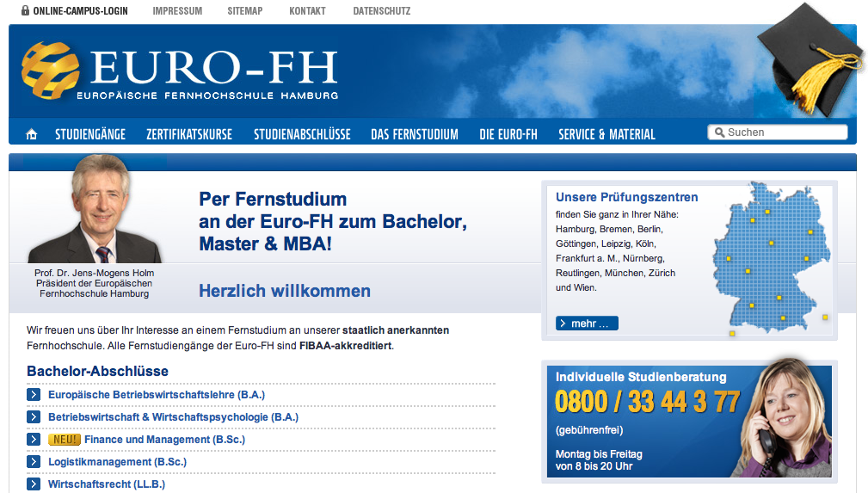Click arrow icon beside Europäische Betriebswirtschaftslehre

click(34, 395)
